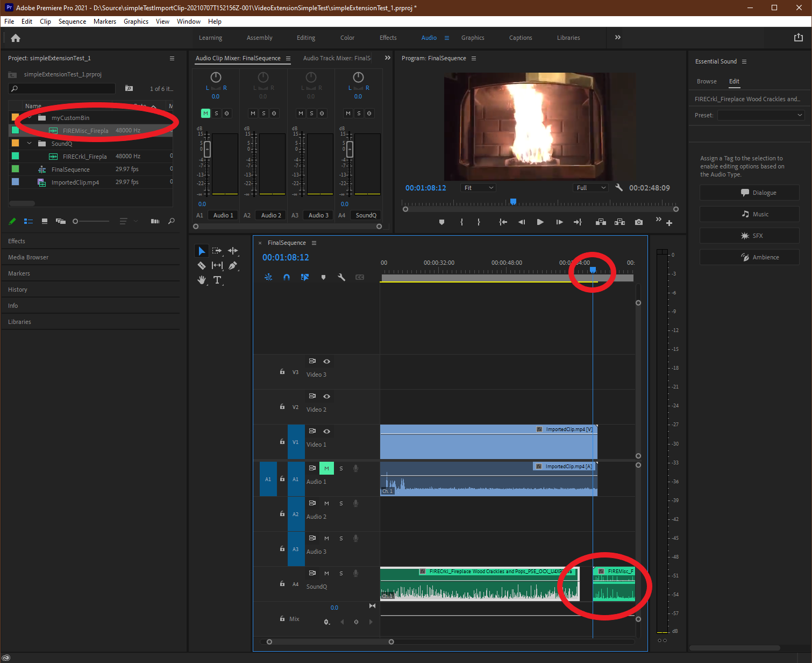The height and width of the screenshot is (663, 812).
Task: Switch project panel to List View
Action: point(29,221)
